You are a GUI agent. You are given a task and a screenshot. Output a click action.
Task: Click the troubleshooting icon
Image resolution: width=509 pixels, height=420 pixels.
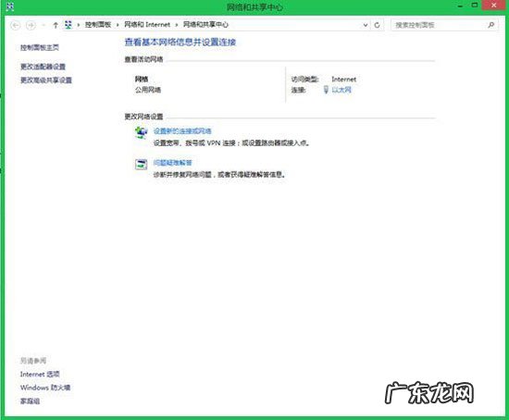(141, 165)
